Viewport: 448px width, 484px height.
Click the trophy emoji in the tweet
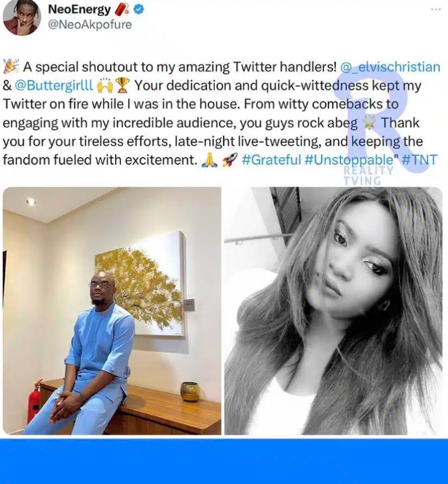pyautogui.click(x=122, y=85)
